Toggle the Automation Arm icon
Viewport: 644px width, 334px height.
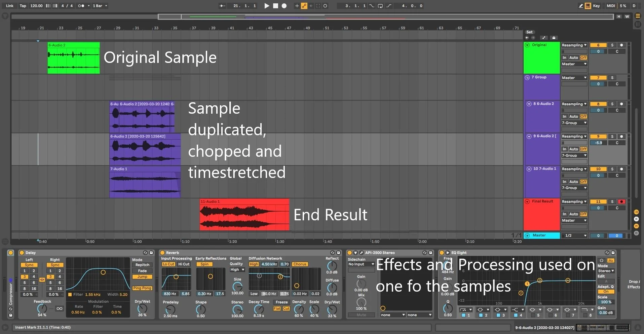click(304, 6)
